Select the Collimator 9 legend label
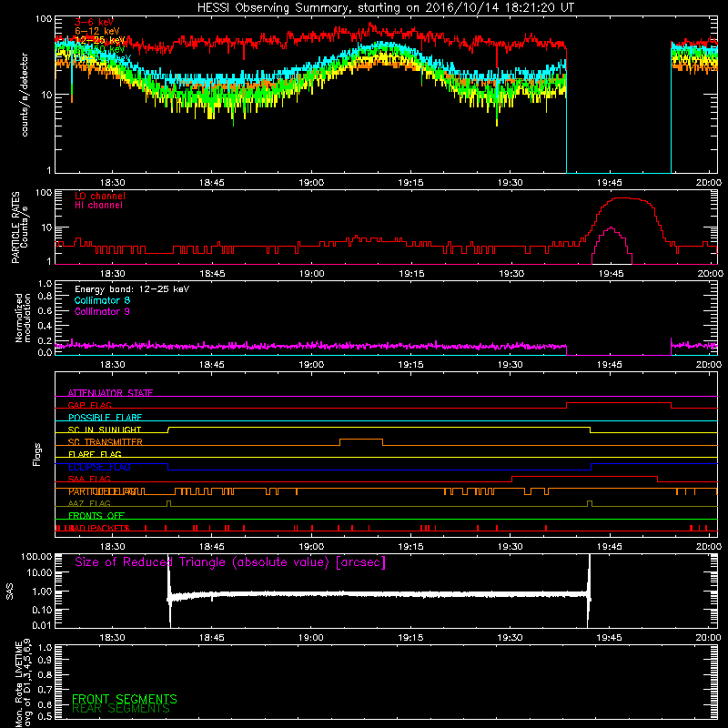Screen dimensions: 728x728 pyautogui.click(x=102, y=311)
